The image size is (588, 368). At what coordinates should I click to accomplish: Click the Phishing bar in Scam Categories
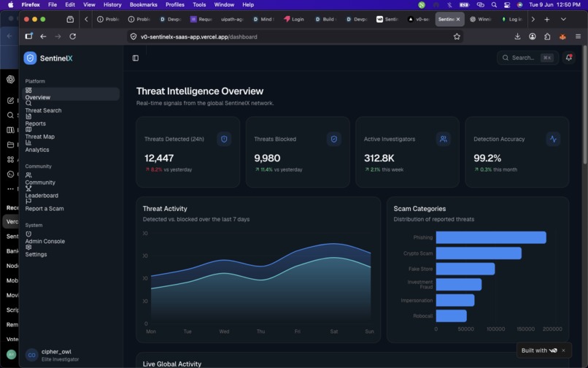(x=491, y=237)
